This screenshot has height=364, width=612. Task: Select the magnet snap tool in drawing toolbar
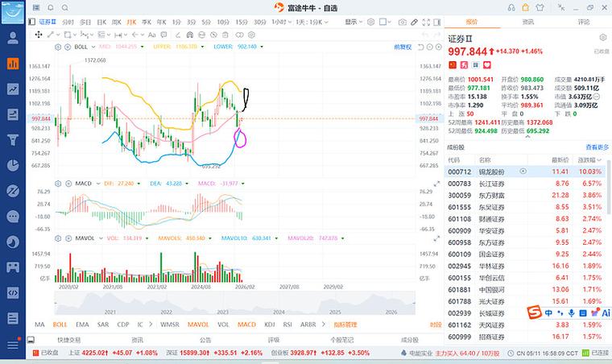[190, 35]
